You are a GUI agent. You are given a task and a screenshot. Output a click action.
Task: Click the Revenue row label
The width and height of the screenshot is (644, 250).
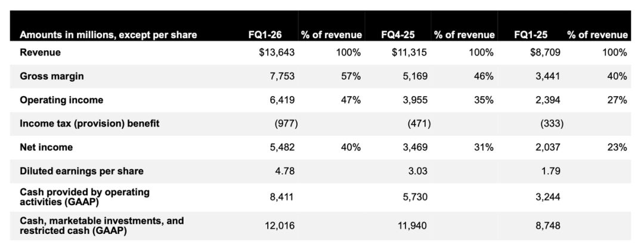pos(41,53)
